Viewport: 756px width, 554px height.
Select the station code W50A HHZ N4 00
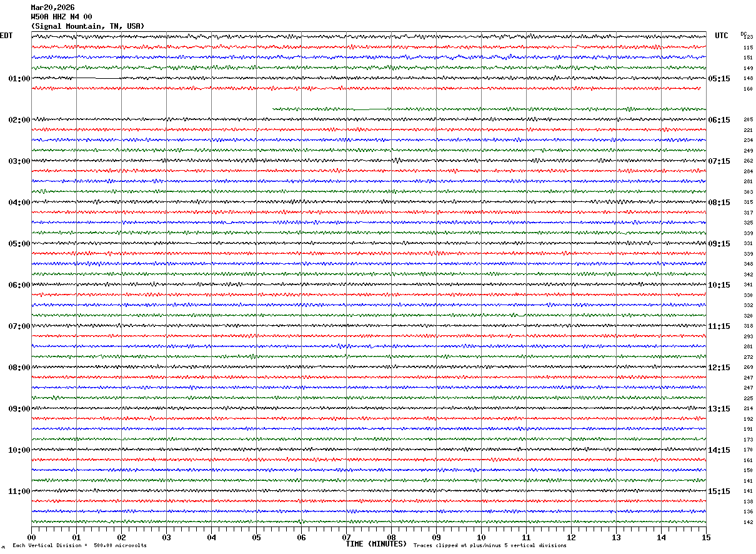[x=61, y=17]
